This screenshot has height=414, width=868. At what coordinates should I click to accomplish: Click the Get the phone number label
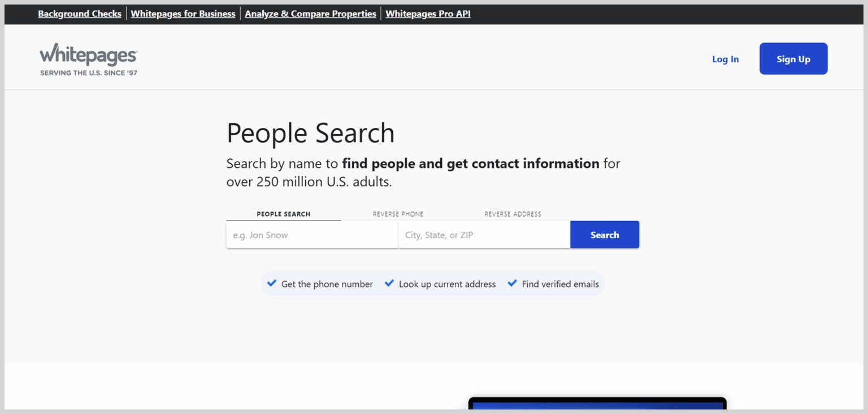[327, 283]
